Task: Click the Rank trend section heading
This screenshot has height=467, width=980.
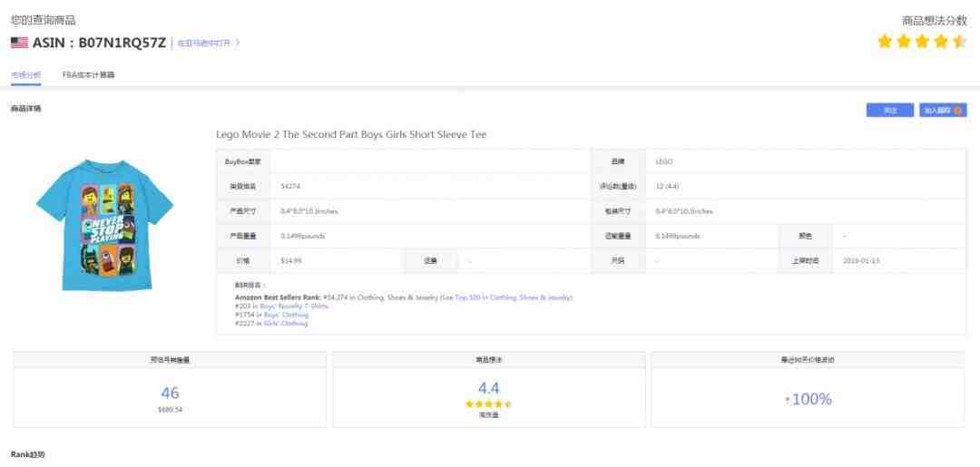Action: click(27, 454)
